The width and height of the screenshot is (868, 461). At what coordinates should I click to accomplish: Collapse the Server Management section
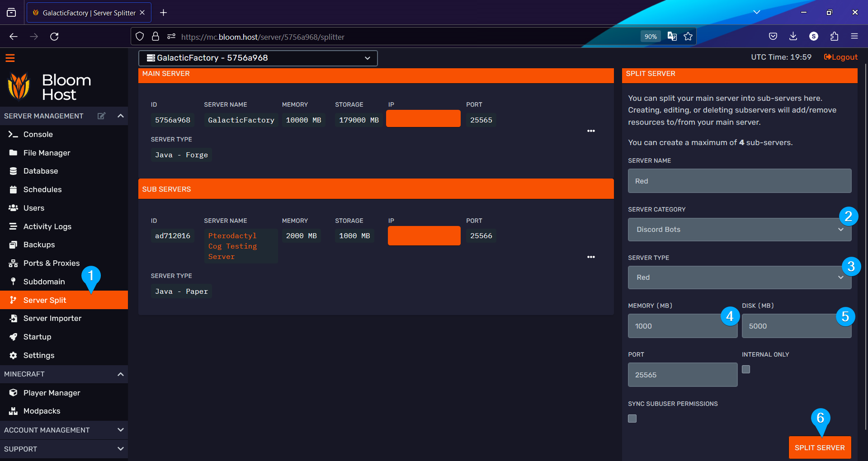pyautogui.click(x=120, y=116)
